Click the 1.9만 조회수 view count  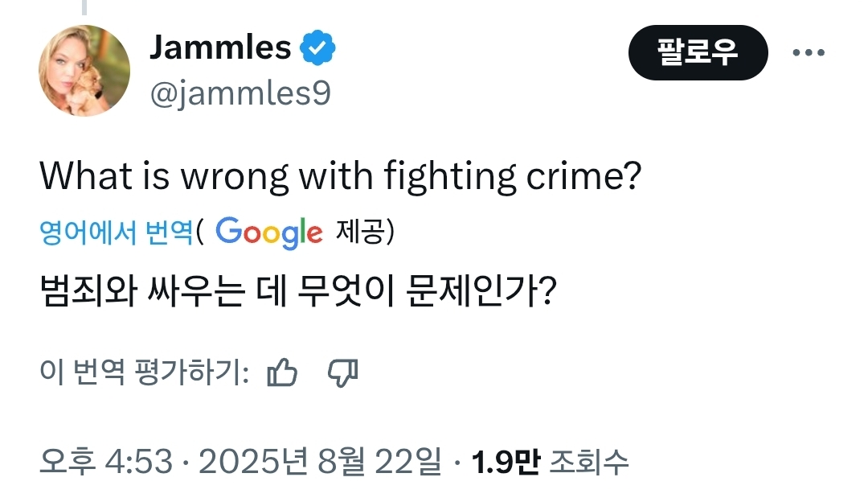pyautogui.click(x=550, y=461)
